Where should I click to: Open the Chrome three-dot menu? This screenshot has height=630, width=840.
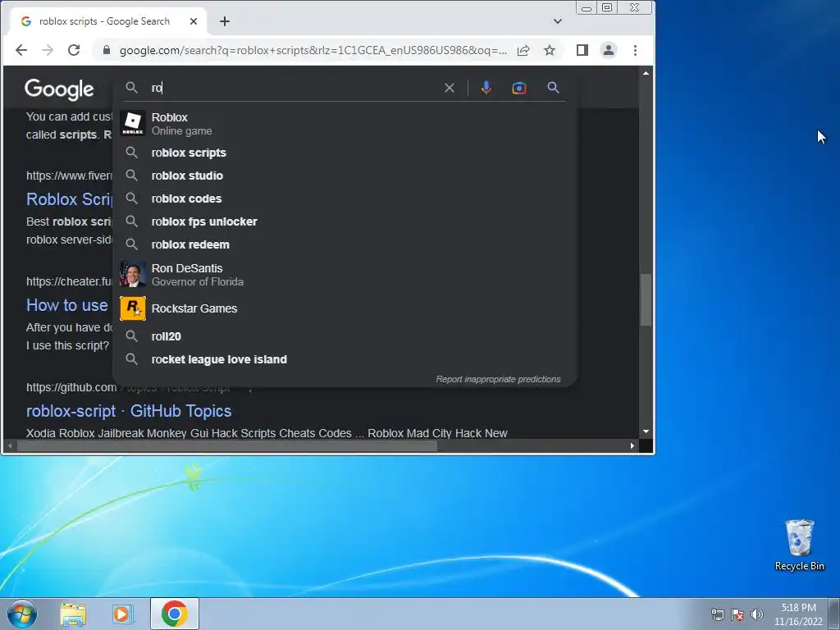coord(635,50)
